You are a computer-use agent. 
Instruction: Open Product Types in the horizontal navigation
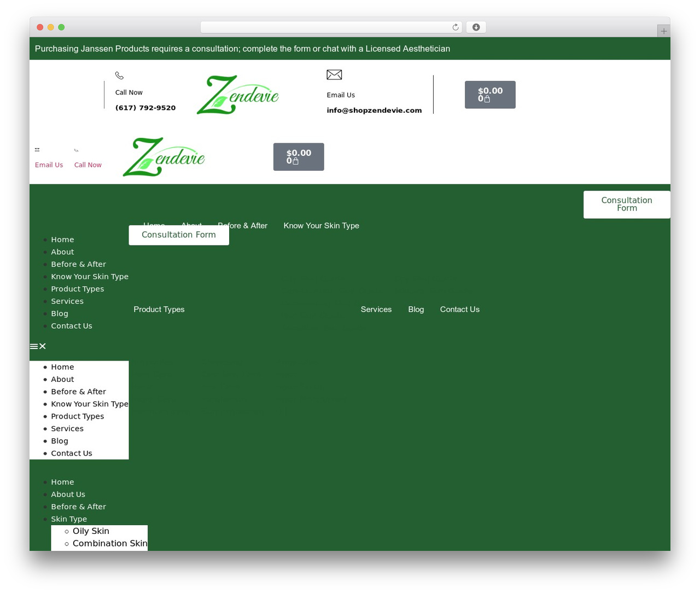[x=159, y=310]
